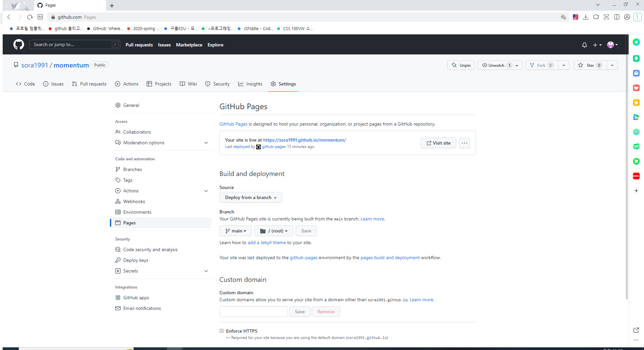
Task: Click the Search or jump to field
Action: (75, 44)
